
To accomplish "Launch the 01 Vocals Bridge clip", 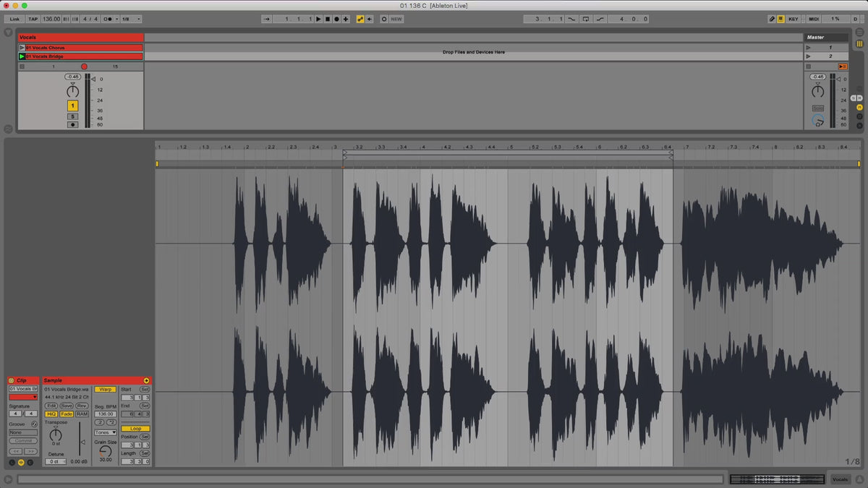I will click(x=22, y=56).
